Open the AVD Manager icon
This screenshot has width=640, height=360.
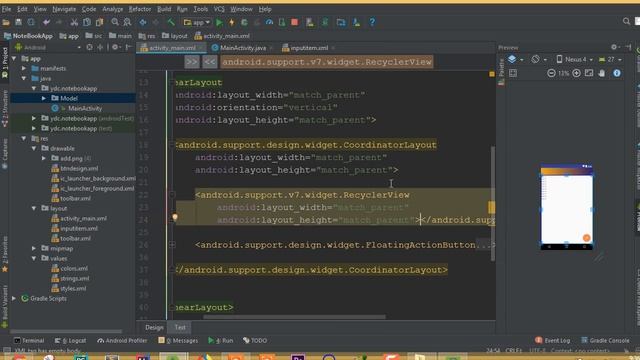tap(310, 22)
